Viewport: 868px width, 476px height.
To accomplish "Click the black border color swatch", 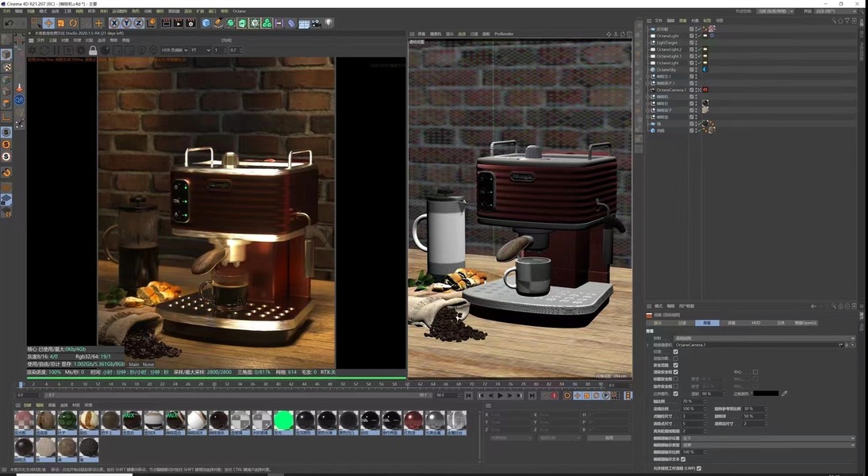I will pos(766,393).
